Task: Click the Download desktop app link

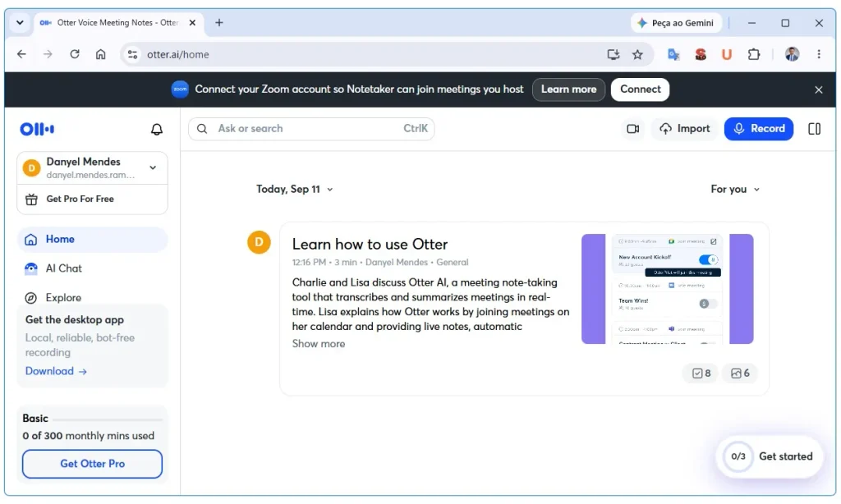Action: pyautogui.click(x=56, y=371)
